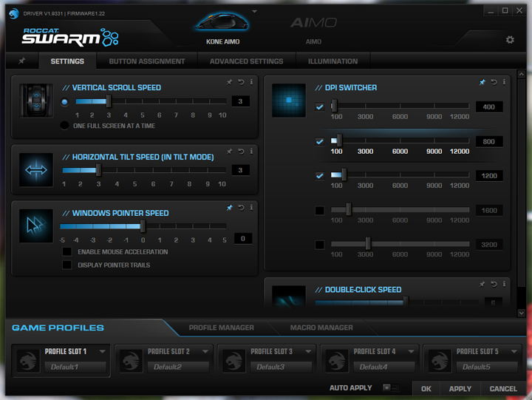Show info for Windows Pointer Speed
The width and height of the screenshot is (532, 400).
pyautogui.click(x=251, y=208)
